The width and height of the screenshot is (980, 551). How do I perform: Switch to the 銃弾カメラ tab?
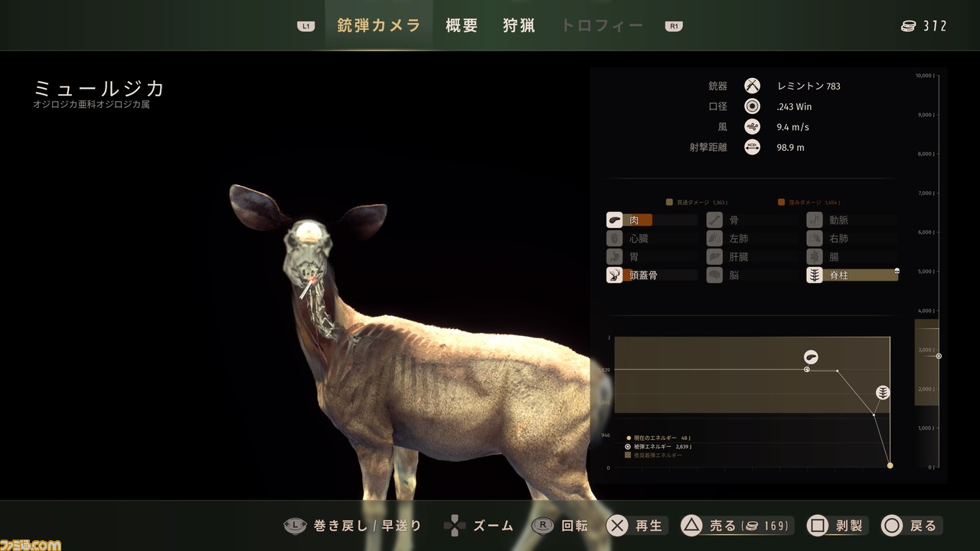click(379, 25)
